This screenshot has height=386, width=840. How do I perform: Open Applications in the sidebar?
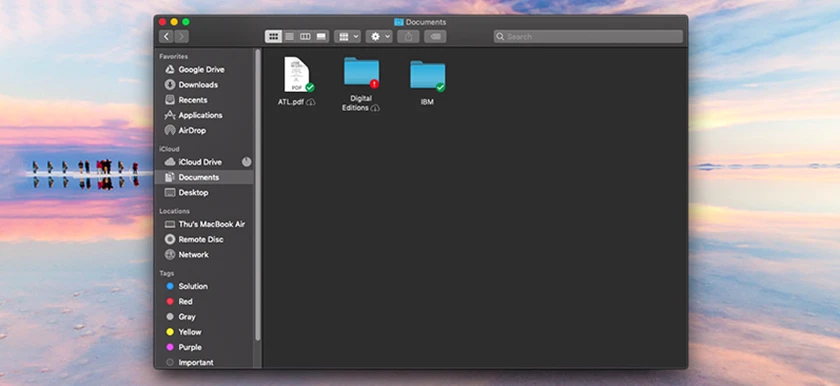[204, 115]
